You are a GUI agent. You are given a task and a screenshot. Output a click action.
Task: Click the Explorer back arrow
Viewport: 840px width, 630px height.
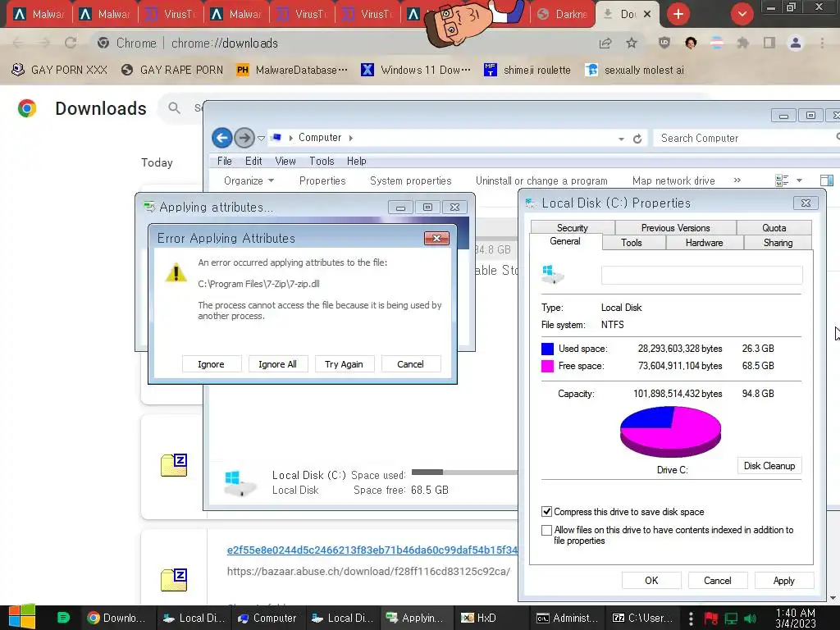[x=221, y=138]
